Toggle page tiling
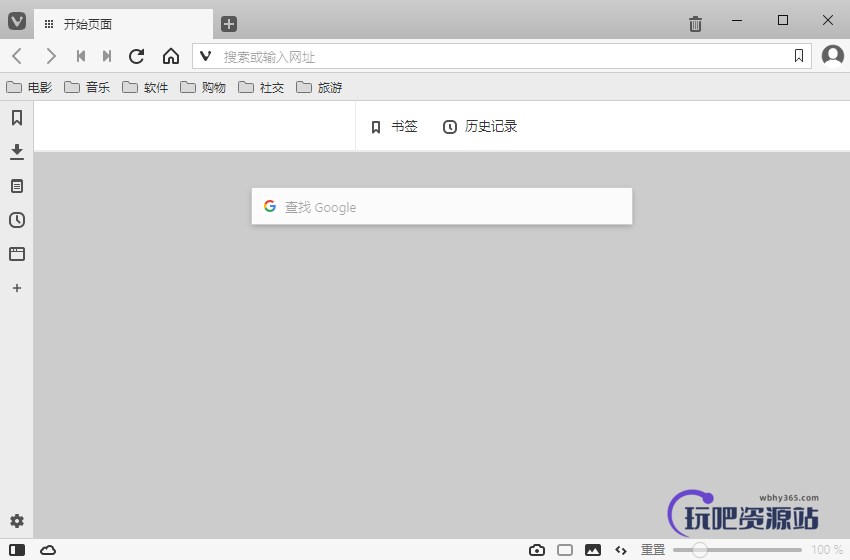This screenshot has height=560, width=850. coord(565,550)
